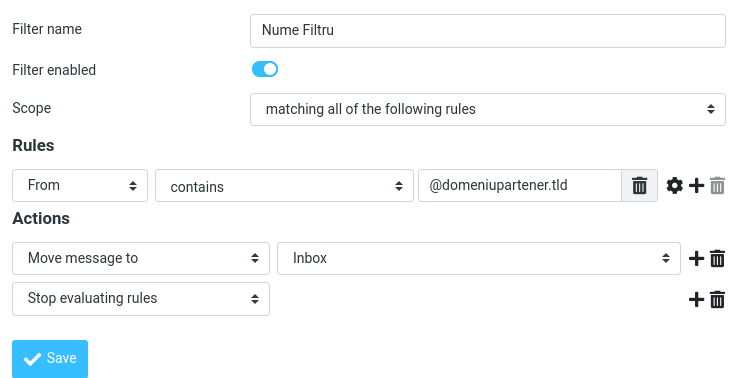
Task: Click greyed-out delete rule trash icon
Action: pyautogui.click(x=717, y=185)
